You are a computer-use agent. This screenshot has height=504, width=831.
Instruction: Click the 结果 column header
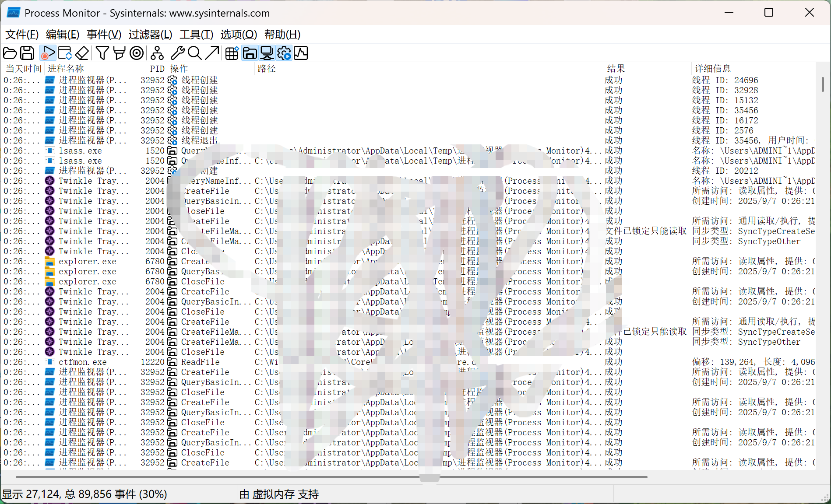click(647, 69)
